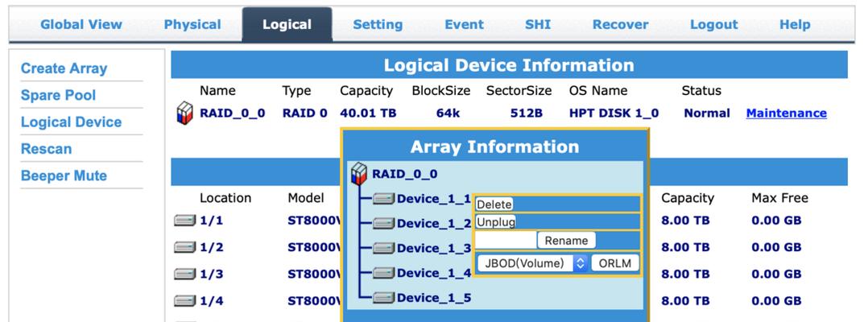868x322 pixels.
Task: Click the disk icon for location 1/2
Action: click(185, 247)
